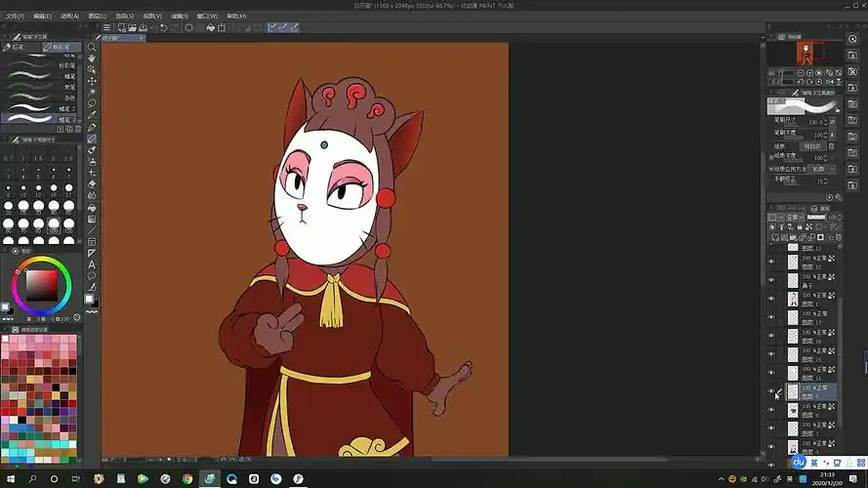The height and width of the screenshot is (488, 868).
Task: Select the Eraser tool
Action: [x=92, y=183]
